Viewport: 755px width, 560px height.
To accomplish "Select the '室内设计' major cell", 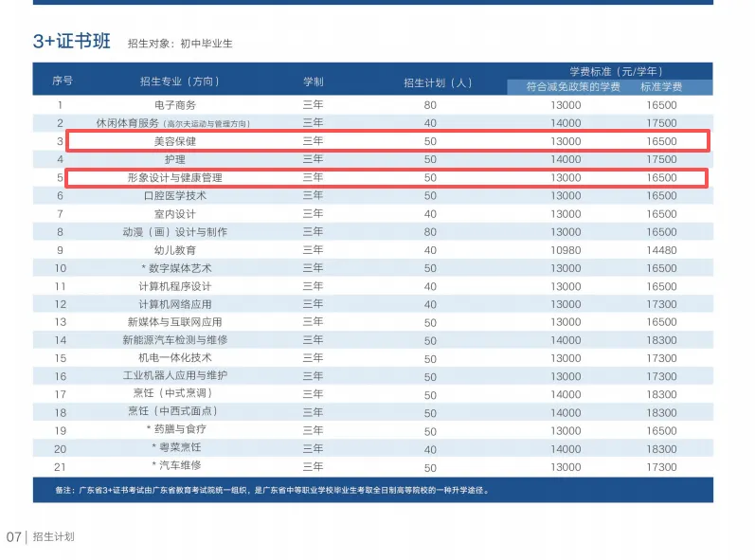I will 175,214.
